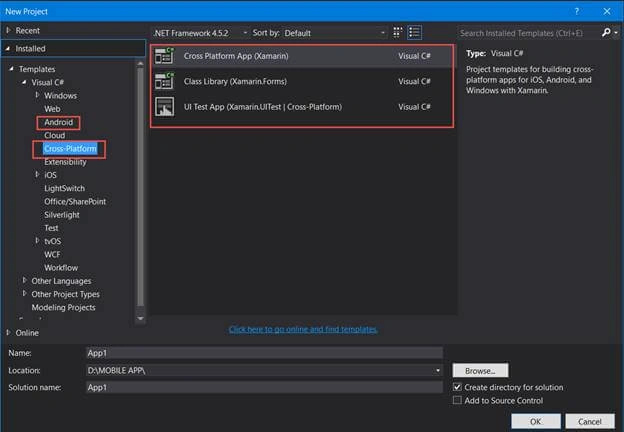Select the LightSwitch template category
Image resolution: width=624 pixels, height=432 pixels.
(64, 188)
